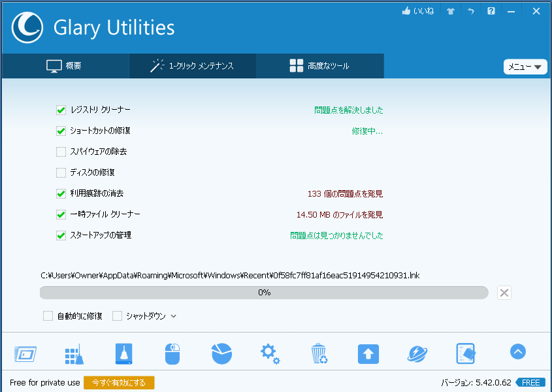The width and height of the screenshot is (552, 392).
Task: Click the .lnk file path text being repaired
Action: (x=230, y=276)
